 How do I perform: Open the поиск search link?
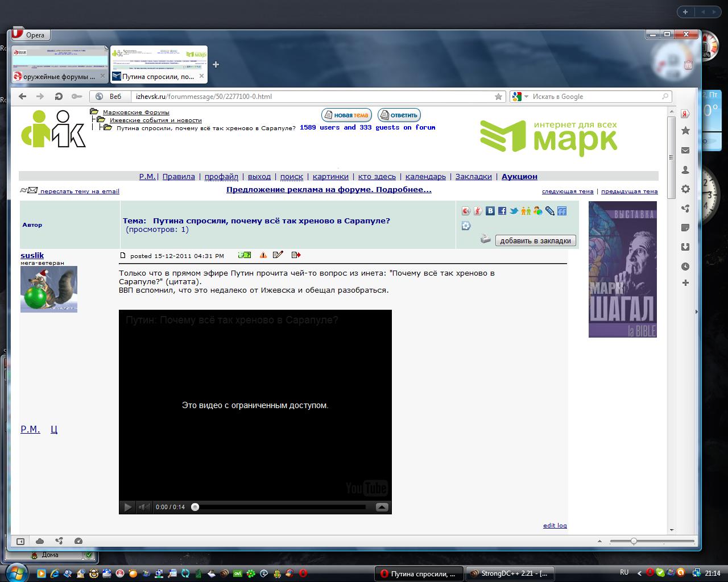(292, 177)
